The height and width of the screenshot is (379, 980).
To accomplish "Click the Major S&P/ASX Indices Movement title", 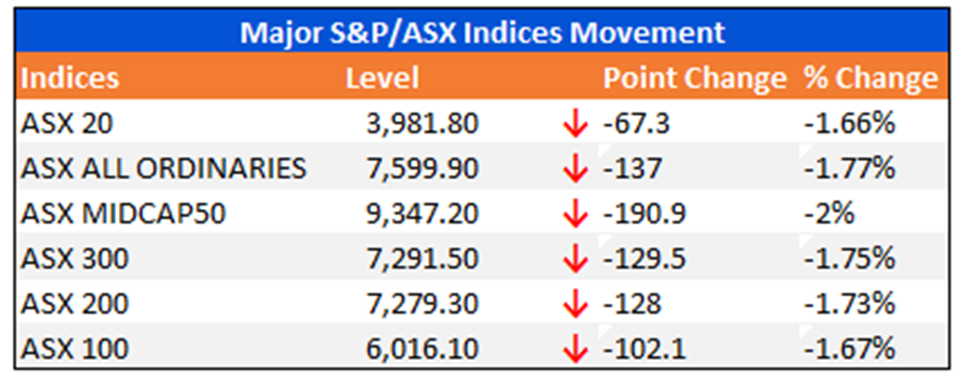I will click(482, 33).
